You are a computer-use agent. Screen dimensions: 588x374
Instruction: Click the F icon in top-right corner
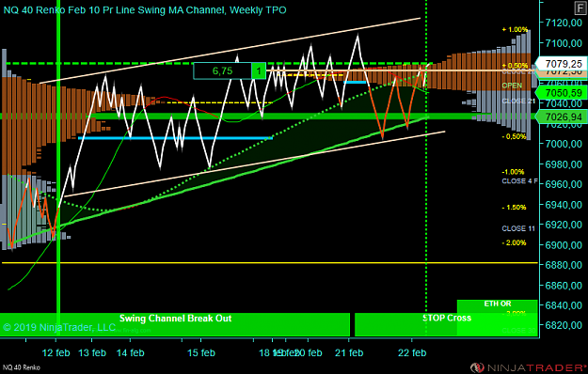coord(580,8)
